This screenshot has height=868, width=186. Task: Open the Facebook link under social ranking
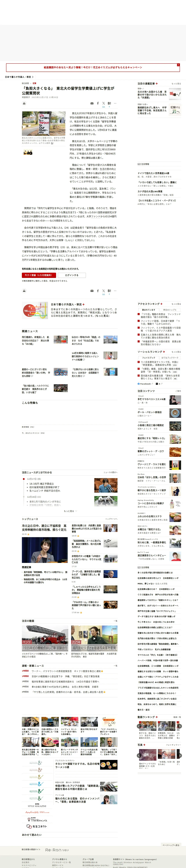[x=145, y=384]
